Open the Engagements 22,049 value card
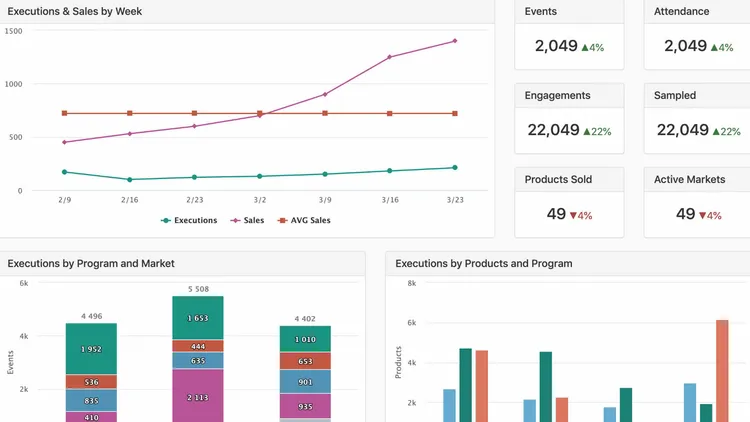 (569, 119)
